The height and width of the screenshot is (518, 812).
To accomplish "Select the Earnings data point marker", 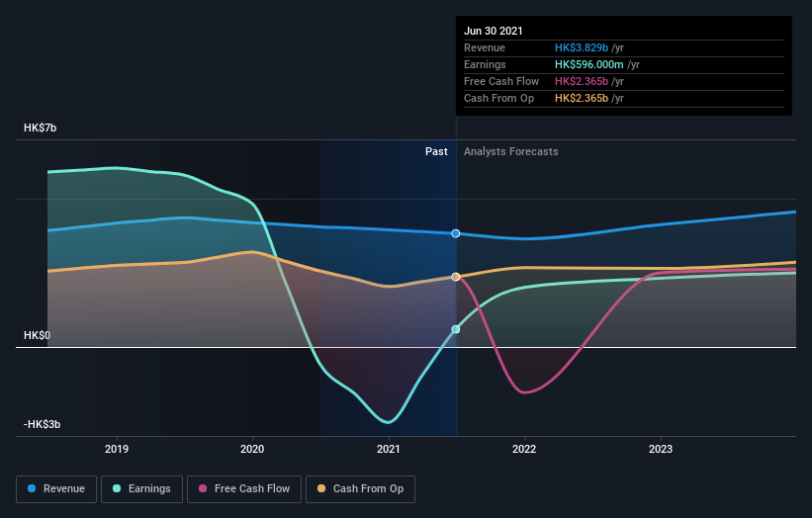I will [x=456, y=329].
